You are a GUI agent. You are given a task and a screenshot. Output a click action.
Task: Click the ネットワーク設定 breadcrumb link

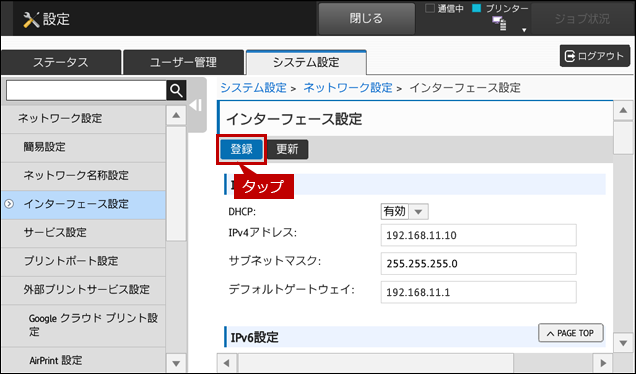coord(348,88)
